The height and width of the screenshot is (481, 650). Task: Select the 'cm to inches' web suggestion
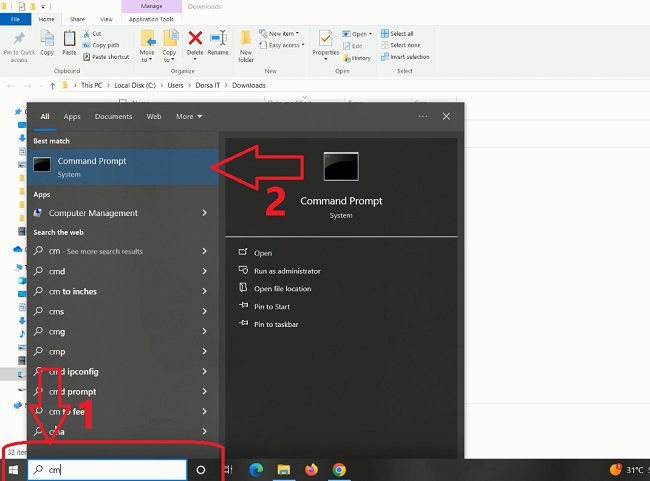(73, 292)
